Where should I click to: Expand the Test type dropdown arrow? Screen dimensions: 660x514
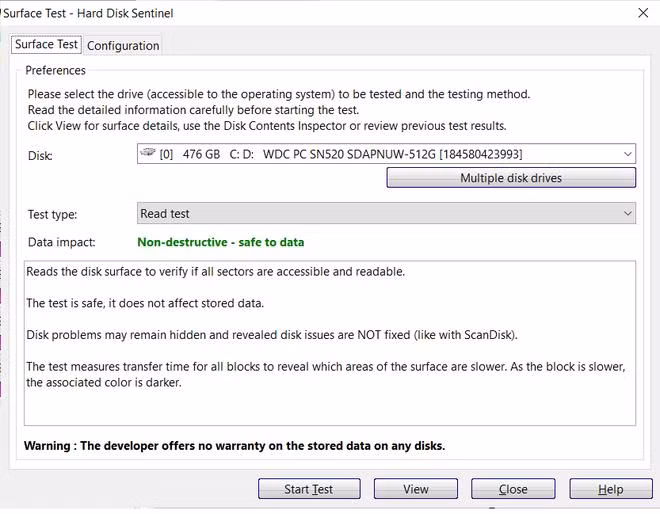point(627,213)
